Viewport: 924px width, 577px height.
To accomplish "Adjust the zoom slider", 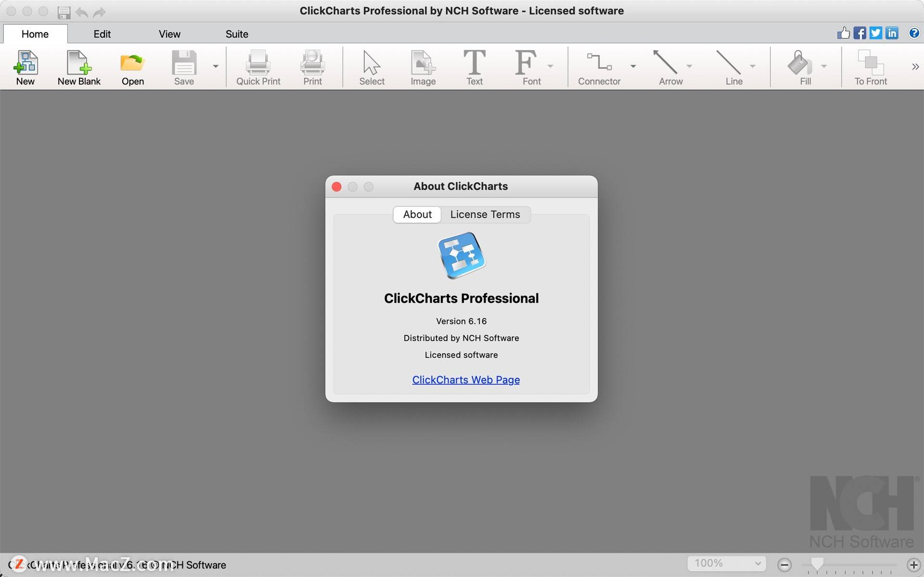I will pyautogui.click(x=817, y=564).
